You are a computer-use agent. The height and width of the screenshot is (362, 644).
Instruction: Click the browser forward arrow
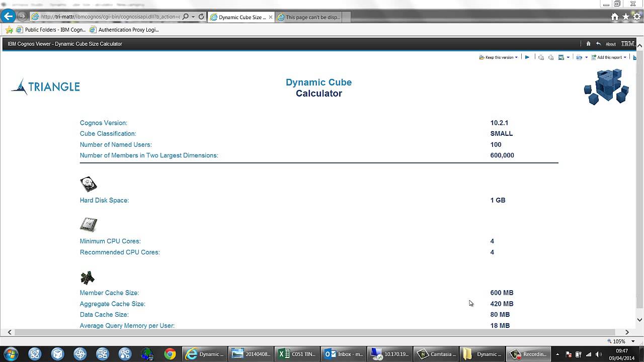[22, 17]
